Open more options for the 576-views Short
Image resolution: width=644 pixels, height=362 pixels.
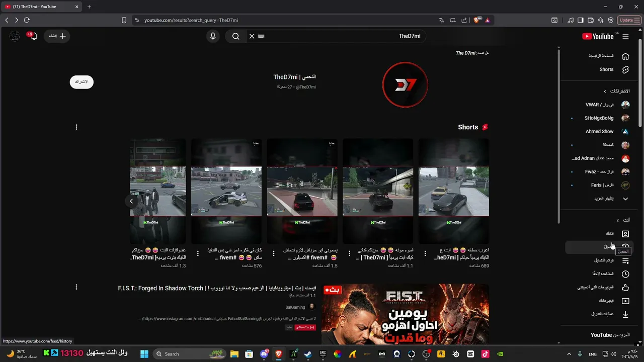click(198, 253)
